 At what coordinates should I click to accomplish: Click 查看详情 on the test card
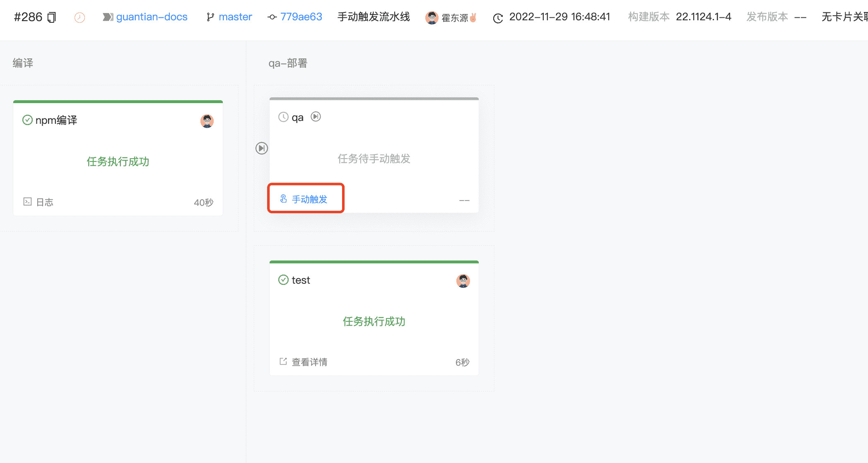click(x=309, y=362)
